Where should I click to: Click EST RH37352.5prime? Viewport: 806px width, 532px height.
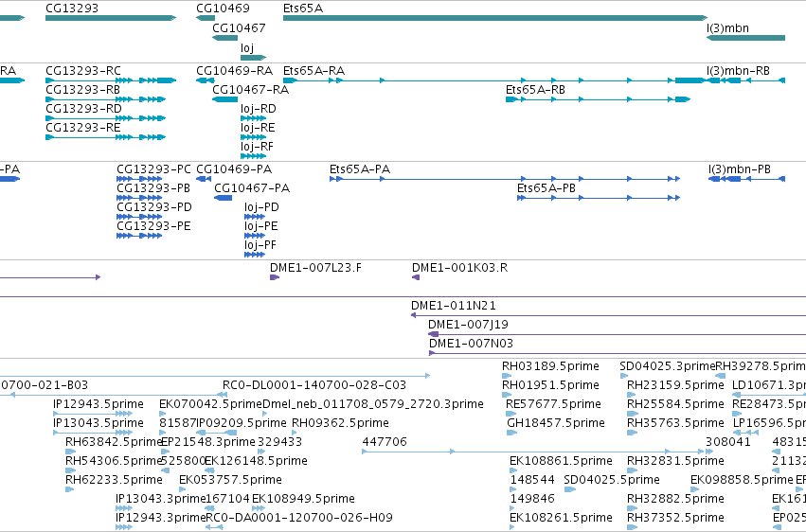pos(675,518)
